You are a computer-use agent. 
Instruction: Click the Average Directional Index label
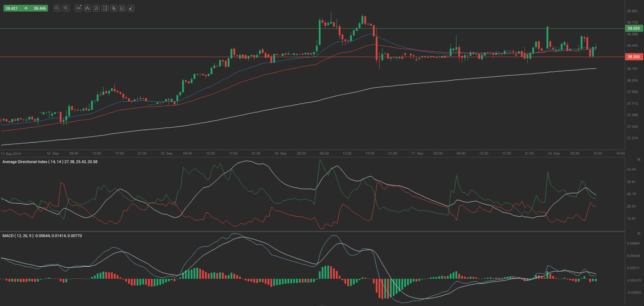50,162
